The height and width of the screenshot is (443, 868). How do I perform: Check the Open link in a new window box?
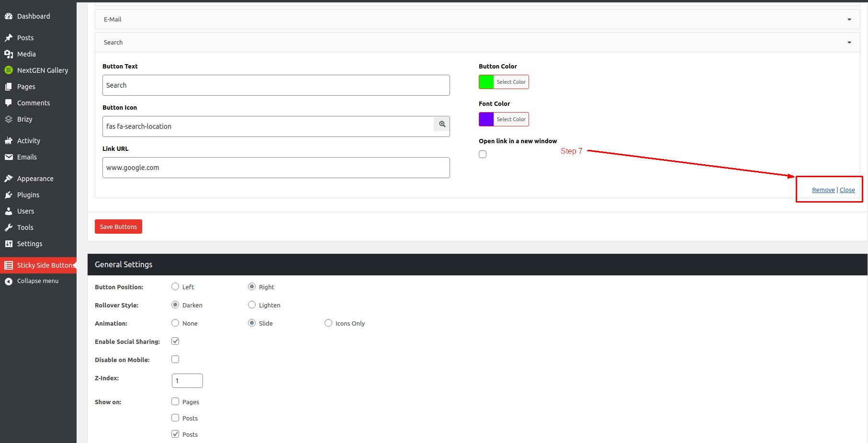click(483, 154)
